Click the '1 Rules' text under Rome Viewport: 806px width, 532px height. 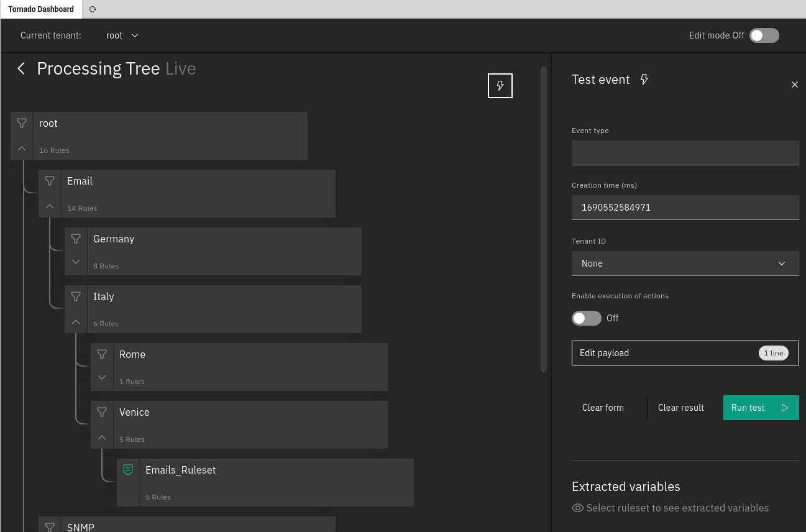[x=132, y=382]
